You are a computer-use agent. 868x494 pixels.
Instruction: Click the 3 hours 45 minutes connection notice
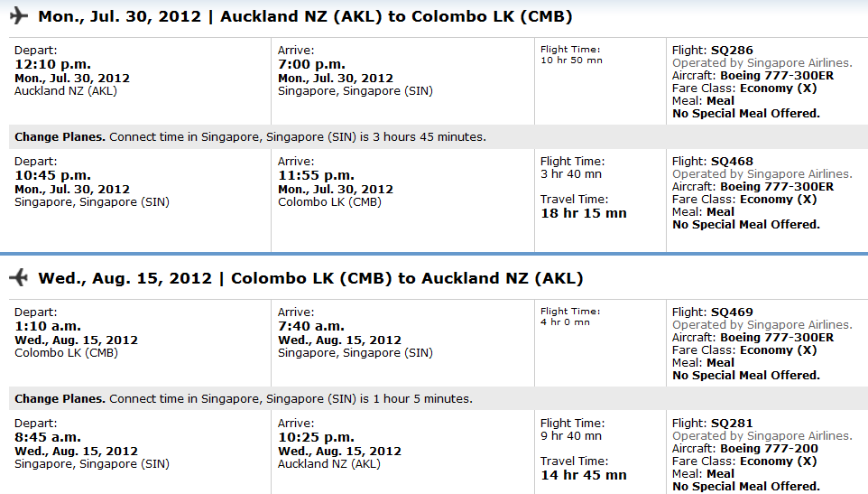(250, 137)
